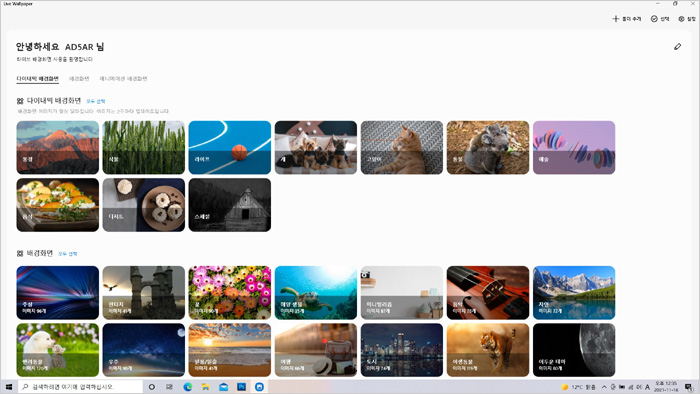Open the violin music collection card
This screenshot has width=700, height=394.
488,293
